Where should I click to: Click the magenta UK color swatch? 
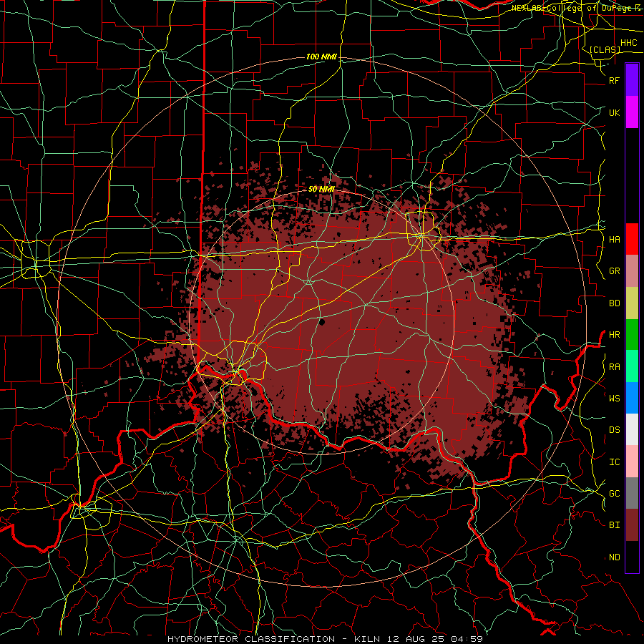click(632, 112)
